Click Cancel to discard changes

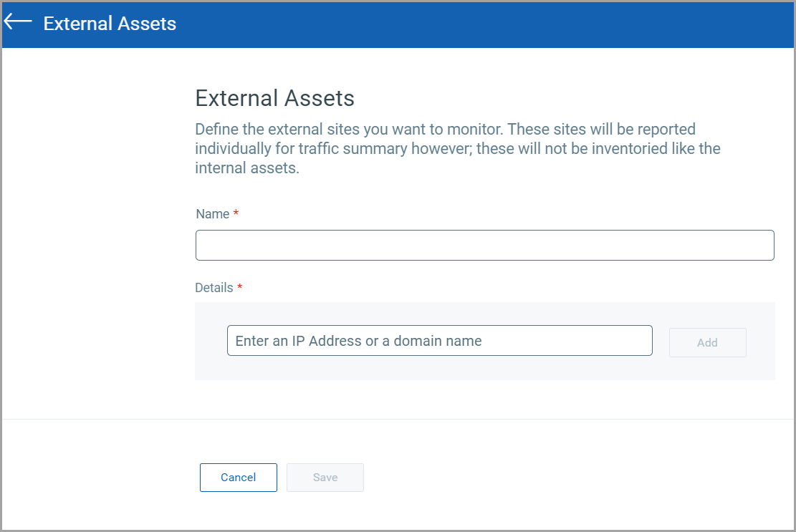coord(238,477)
